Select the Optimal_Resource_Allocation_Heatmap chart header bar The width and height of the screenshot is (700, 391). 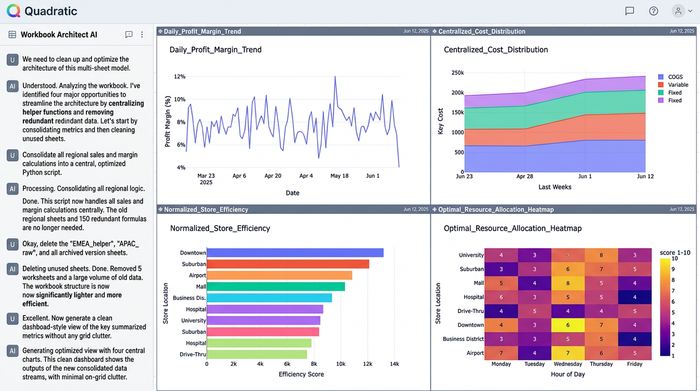(x=563, y=209)
